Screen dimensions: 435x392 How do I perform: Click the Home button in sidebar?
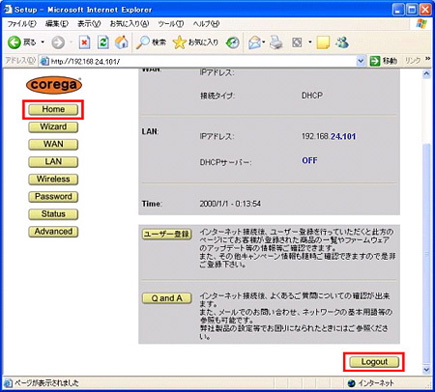tap(53, 110)
